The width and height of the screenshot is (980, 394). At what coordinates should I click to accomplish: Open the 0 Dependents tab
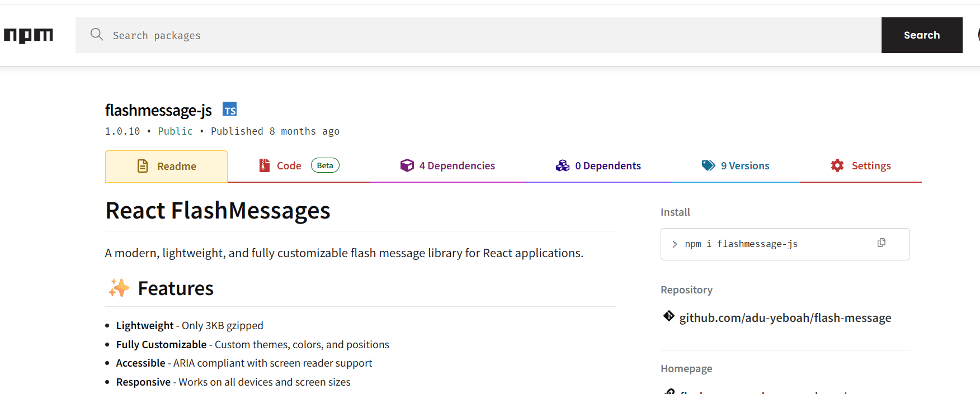pyautogui.click(x=599, y=165)
